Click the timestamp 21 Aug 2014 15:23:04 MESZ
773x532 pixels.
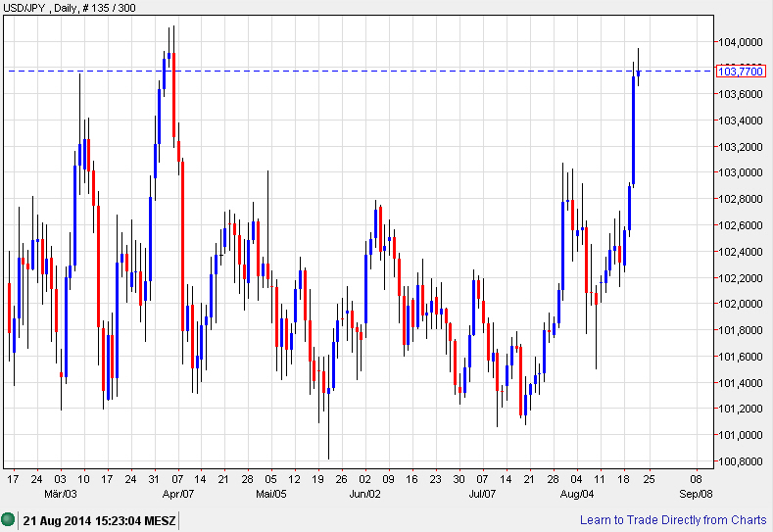tap(99, 520)
